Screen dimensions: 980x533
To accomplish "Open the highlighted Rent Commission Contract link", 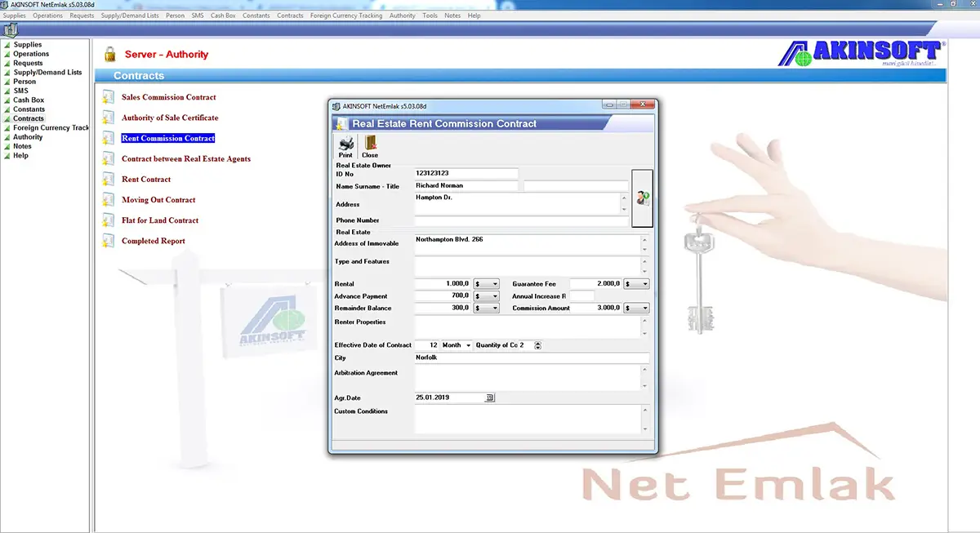I will [168, 138].
